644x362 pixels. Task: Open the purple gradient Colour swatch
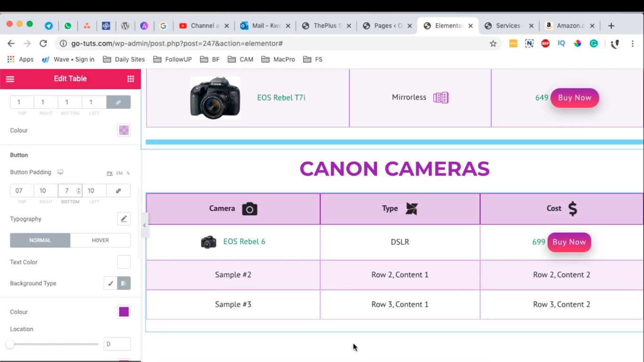(124, 312)
